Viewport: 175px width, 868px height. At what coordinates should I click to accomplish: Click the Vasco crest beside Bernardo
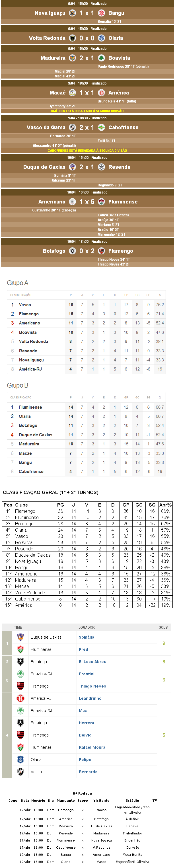20,772
